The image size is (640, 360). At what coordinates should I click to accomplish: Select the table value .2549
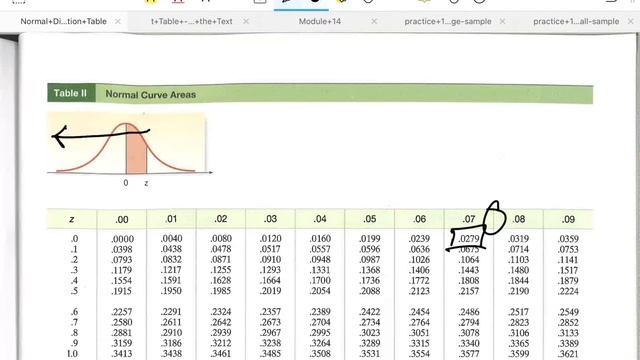coord(568,312)
